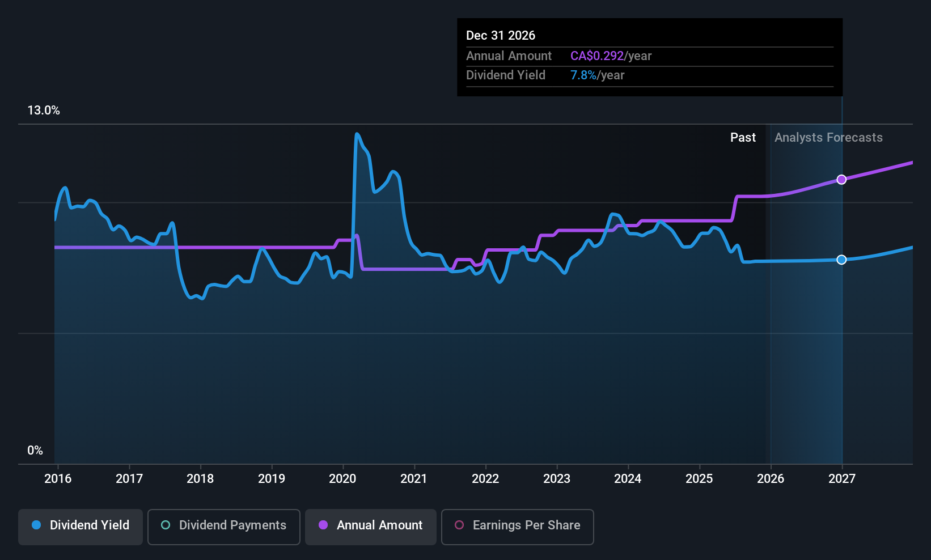Toggle Dividend Payments series on
This screenshot has height=560, width=931.
[x=223, y=525]
